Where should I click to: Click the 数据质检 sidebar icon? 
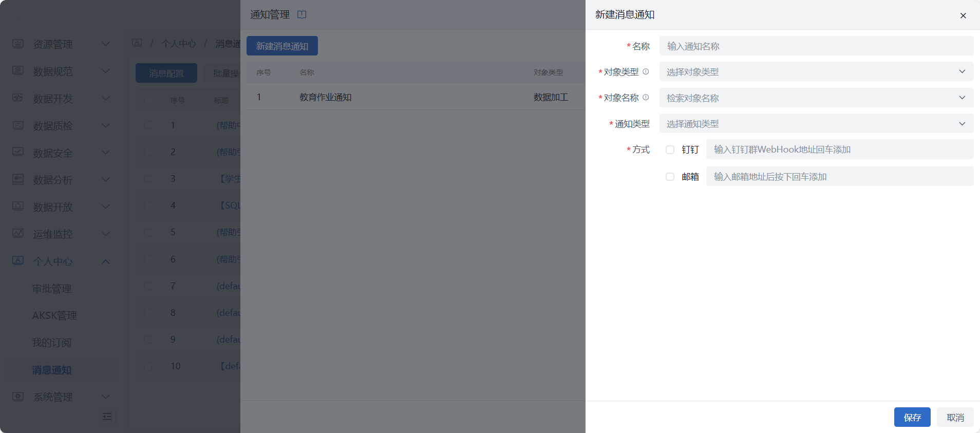pos(18,125)
